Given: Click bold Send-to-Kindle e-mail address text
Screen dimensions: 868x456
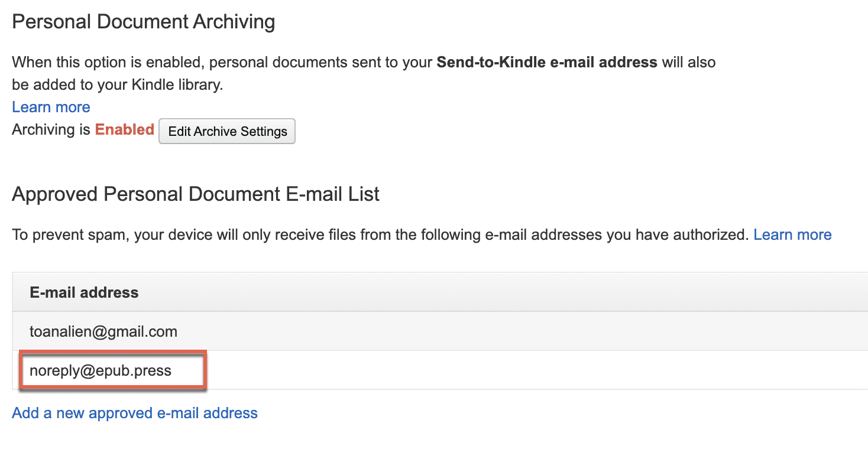Looking at the screenshot, I should 546,62.
